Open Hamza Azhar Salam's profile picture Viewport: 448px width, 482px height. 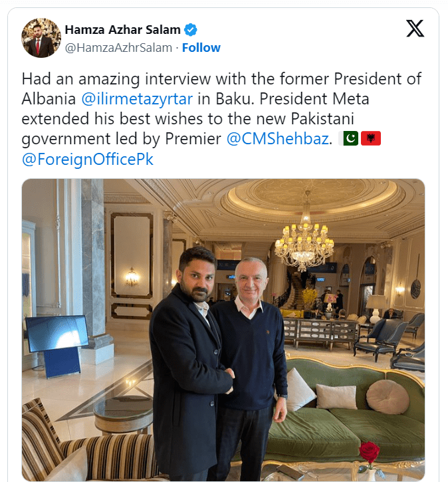pyautogui.click(x=41, y=38)
